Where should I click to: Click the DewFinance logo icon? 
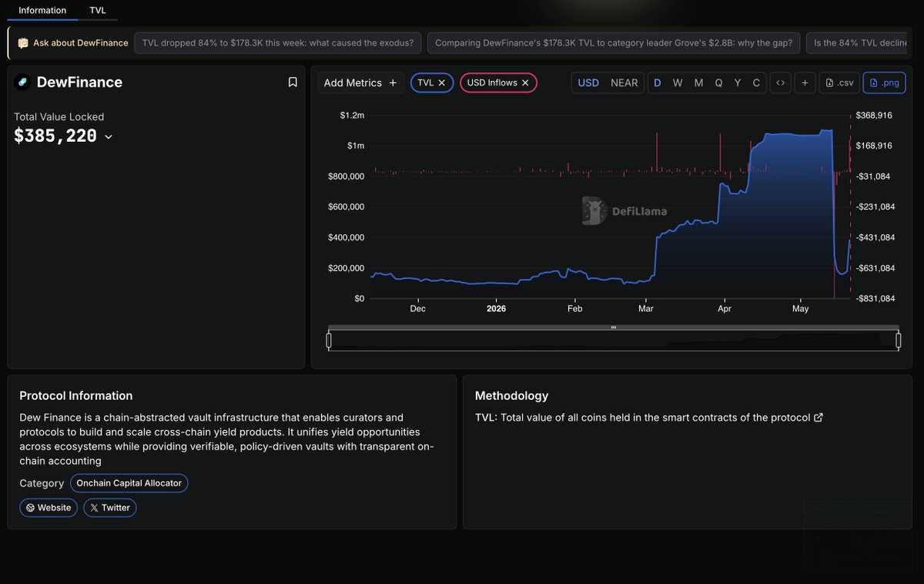pos(22,82)
